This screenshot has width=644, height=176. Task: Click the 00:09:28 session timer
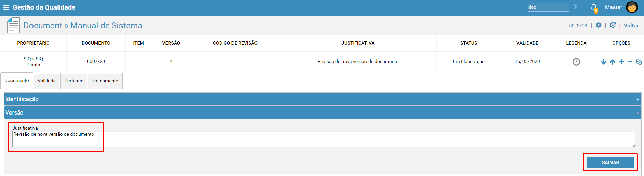tap(578, 26)
